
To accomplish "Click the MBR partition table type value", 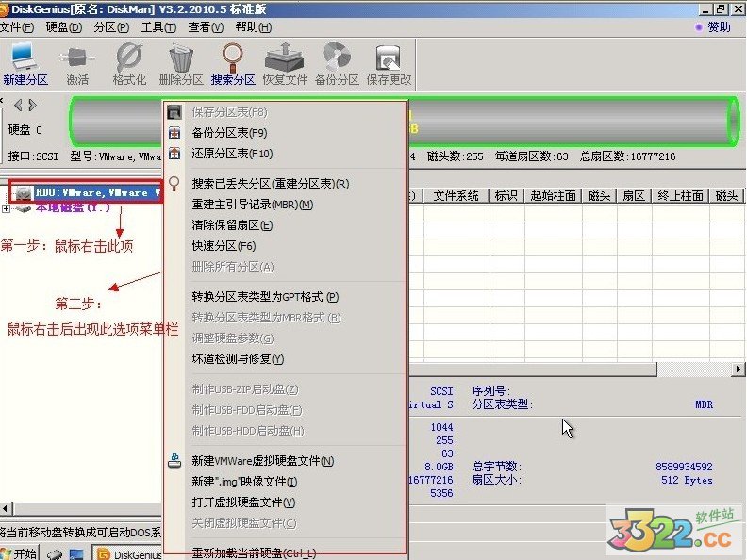I will (704, 404).
